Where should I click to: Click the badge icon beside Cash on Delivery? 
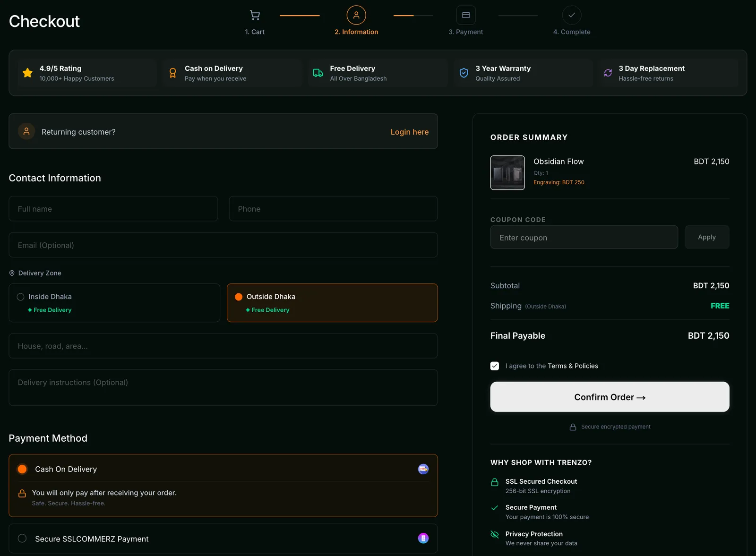173,73
